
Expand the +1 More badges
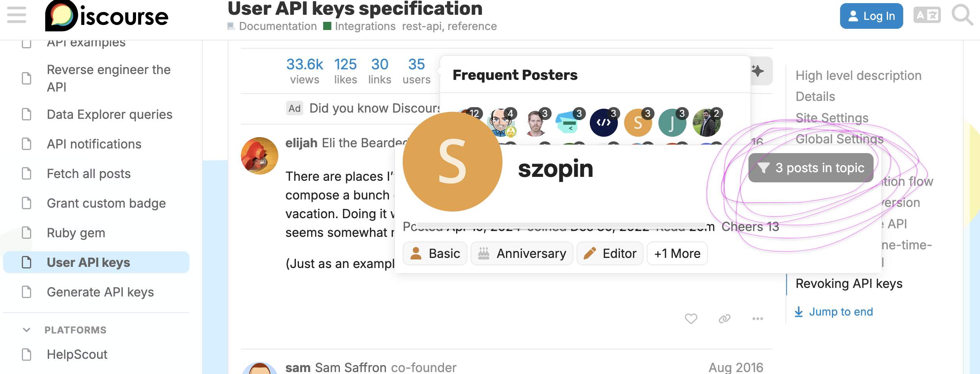click(677, 254)
